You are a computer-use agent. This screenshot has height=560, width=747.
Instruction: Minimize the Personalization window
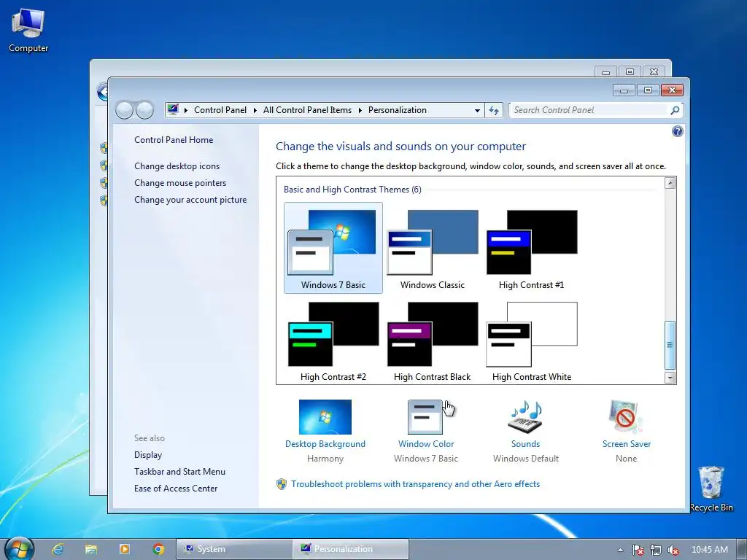pos(624,90)
